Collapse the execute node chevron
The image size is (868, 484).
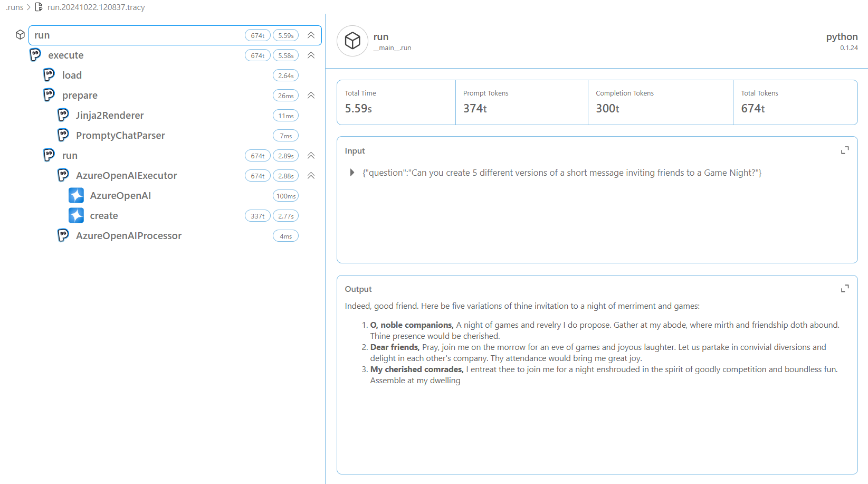(x=311, y=55)
